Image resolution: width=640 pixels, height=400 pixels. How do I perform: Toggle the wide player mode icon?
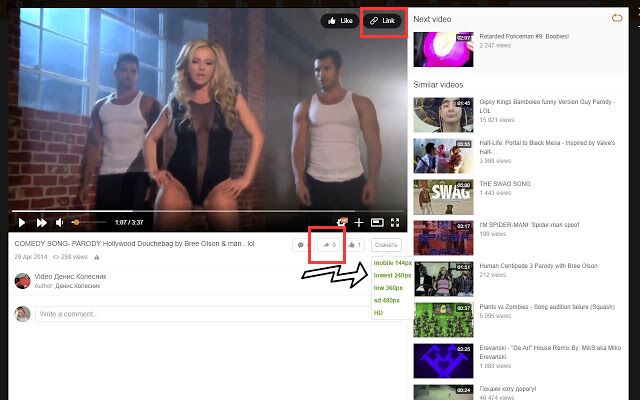point(377,222)
